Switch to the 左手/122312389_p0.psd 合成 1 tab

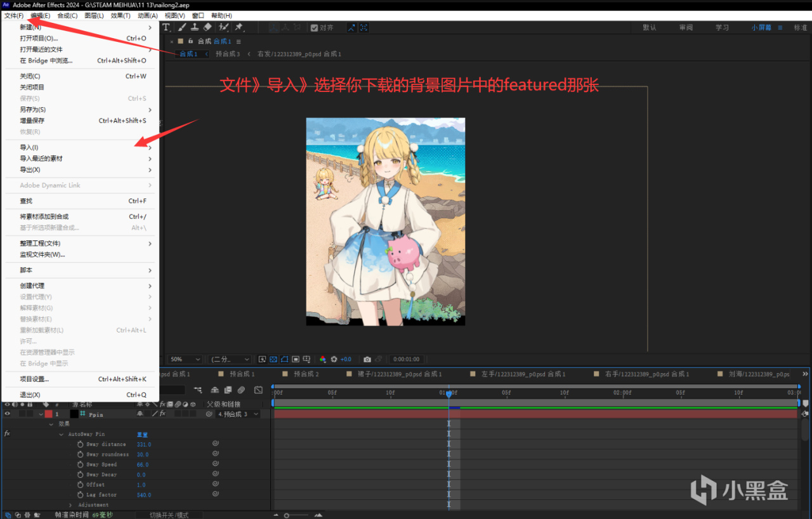point(523,374)
